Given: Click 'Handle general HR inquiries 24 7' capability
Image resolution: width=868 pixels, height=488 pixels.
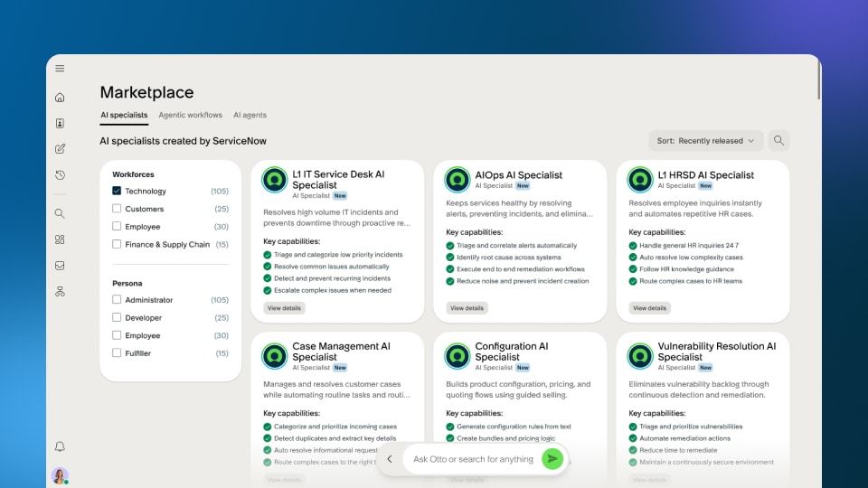Looking at the screenshot, I should (x=689, y=245).
